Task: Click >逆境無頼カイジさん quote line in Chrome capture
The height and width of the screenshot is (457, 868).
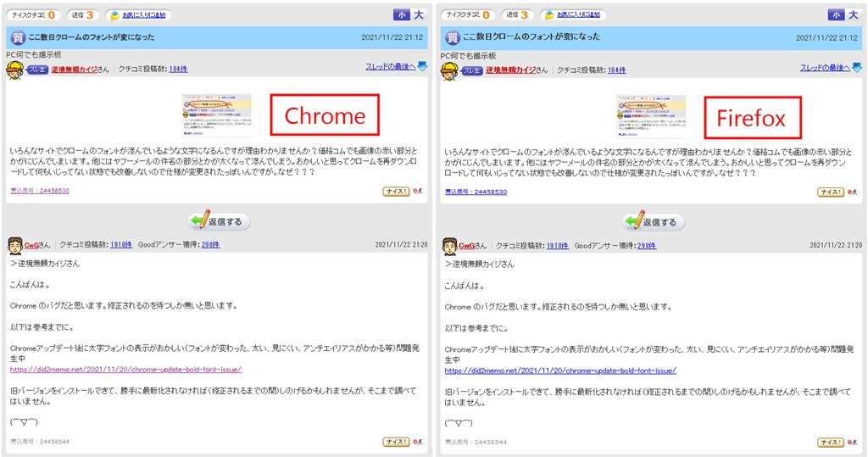Action: (45, 264)
